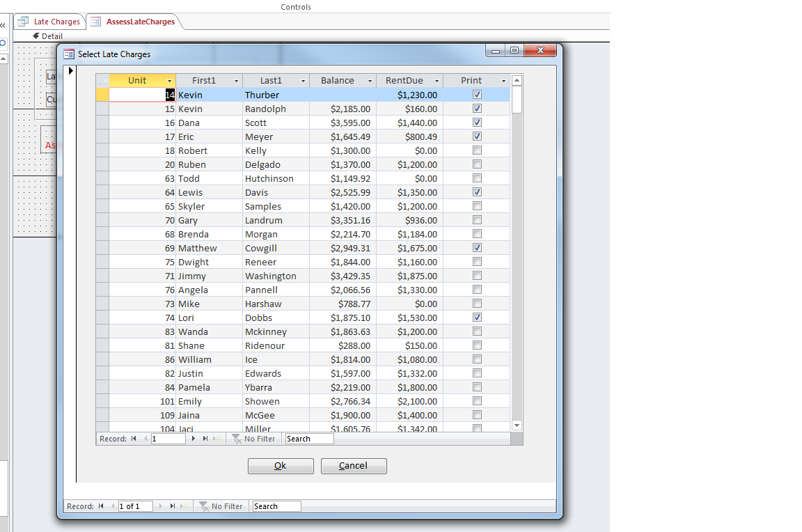Image resolution: width=802 pixels, height=532 pixels.
Task: Open the Unit column filter dropdown
Action: pos(169,81)
